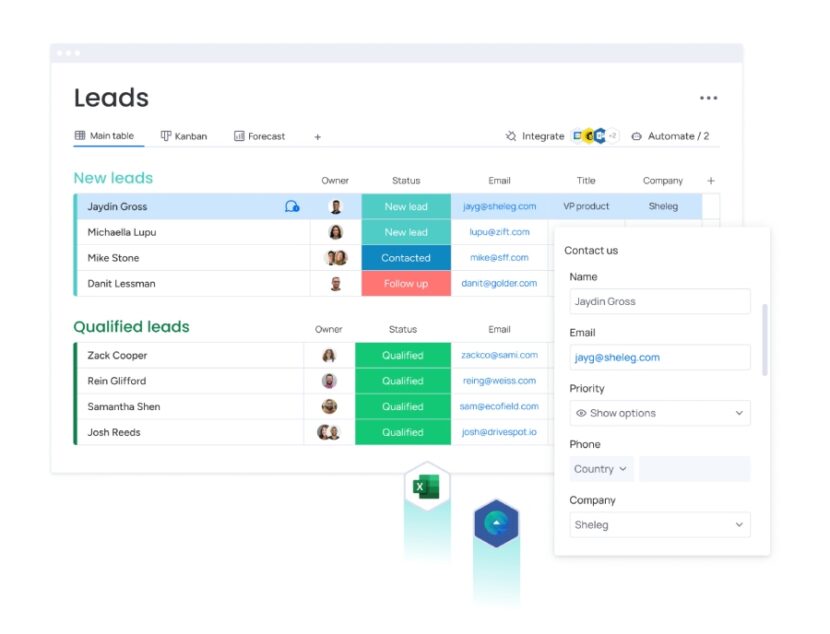Click the Forecast chart icon

point(239,135)
